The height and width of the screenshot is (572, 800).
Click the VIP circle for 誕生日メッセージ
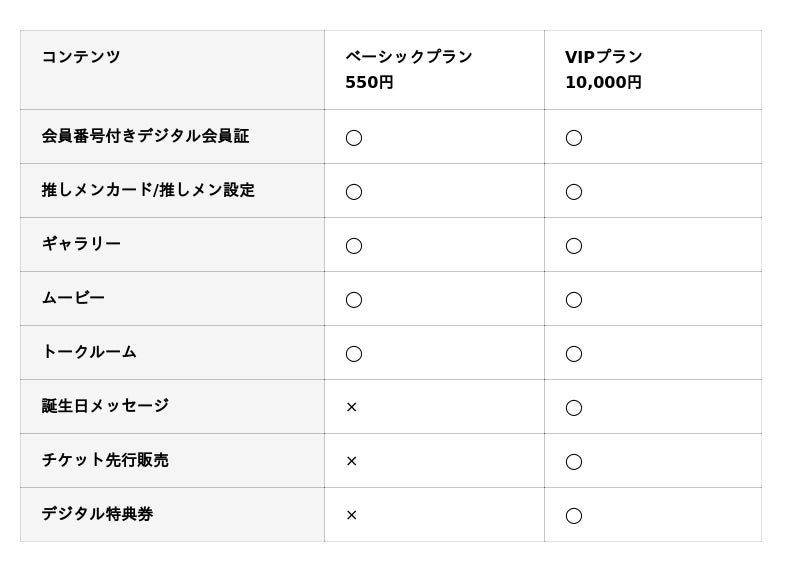574,407
